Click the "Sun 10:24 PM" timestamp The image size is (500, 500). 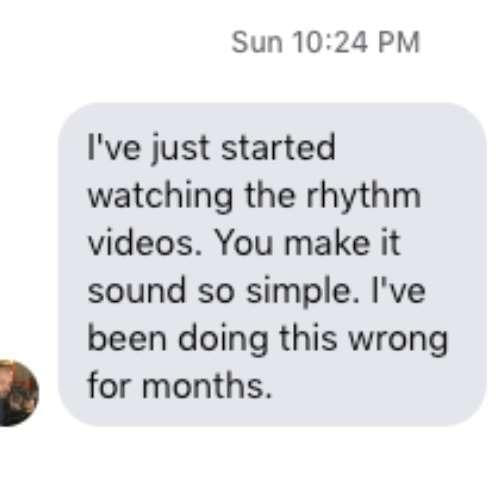(325, 43)
